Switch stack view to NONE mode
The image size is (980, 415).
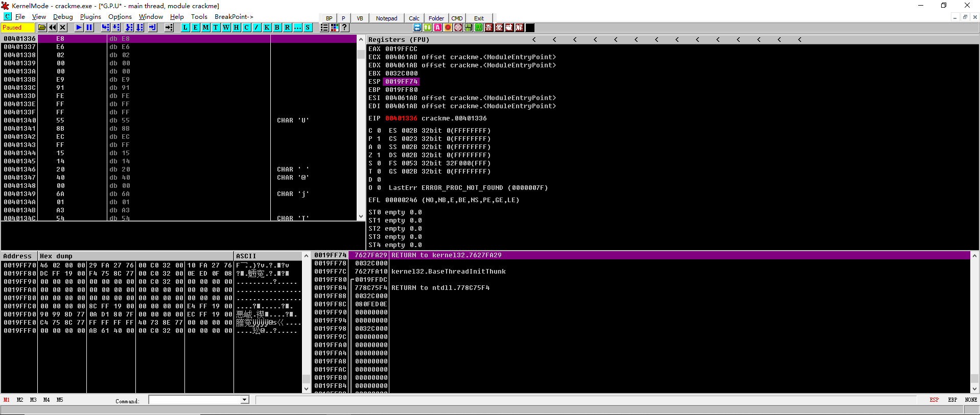tap(971, 400)
